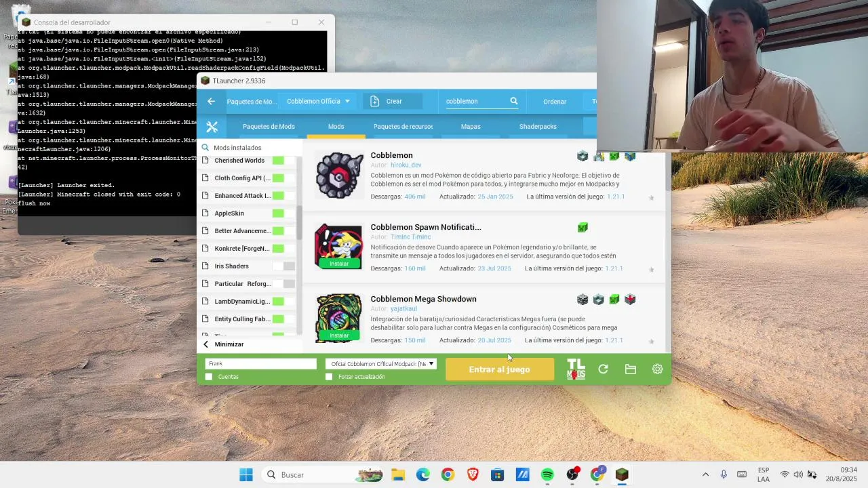
Task: Check the Cuentas checkbox
Action: pos(209,377)
